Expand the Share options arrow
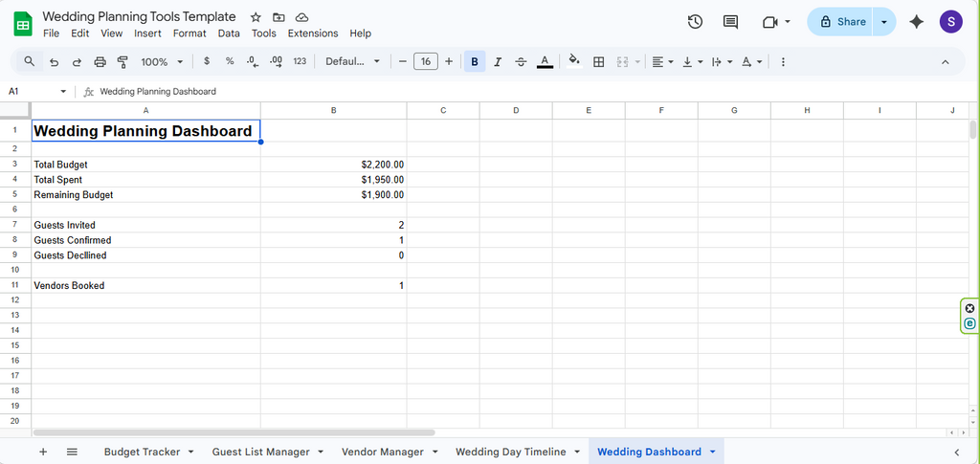Viewport: 980px width, 464px height. tap(884, 22)
